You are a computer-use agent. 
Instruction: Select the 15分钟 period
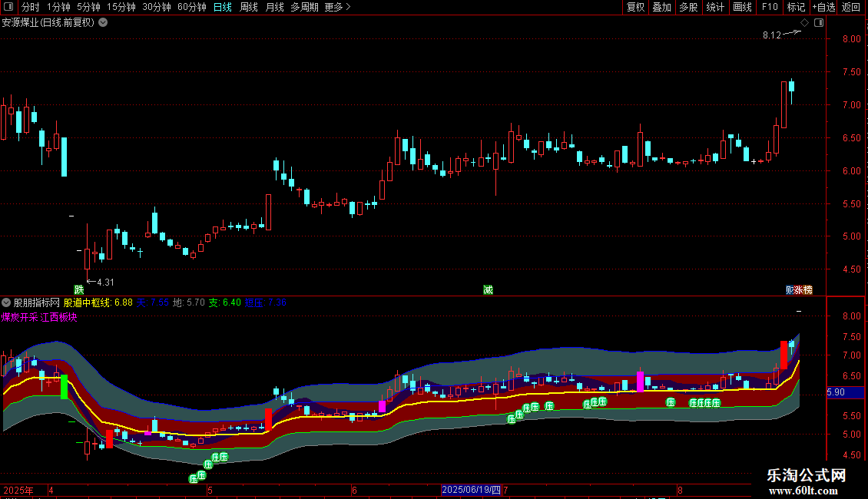coord(121,7)
